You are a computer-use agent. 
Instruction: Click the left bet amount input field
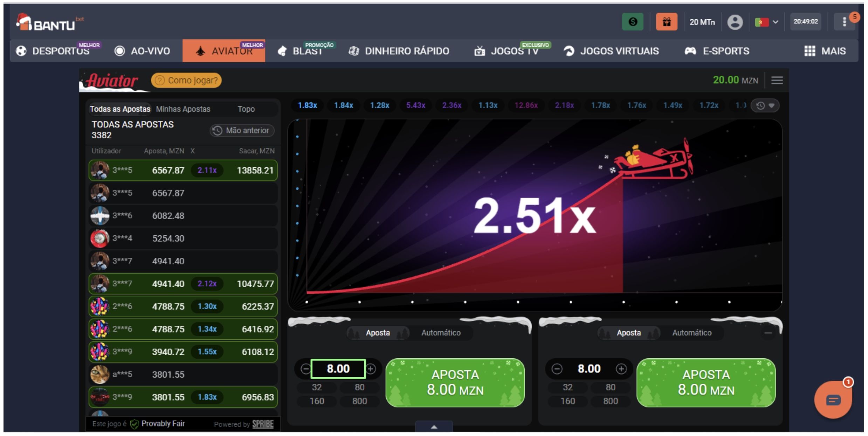point(338,369)
